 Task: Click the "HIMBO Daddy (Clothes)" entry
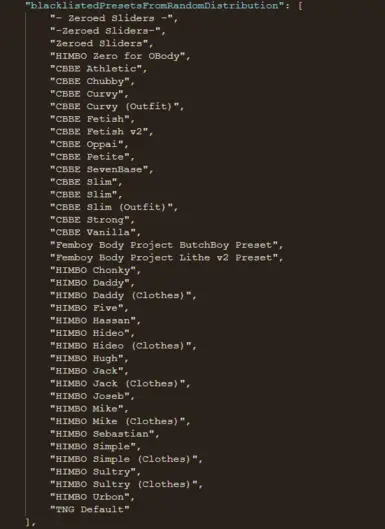pyautogui.click(x=123, y=295)
